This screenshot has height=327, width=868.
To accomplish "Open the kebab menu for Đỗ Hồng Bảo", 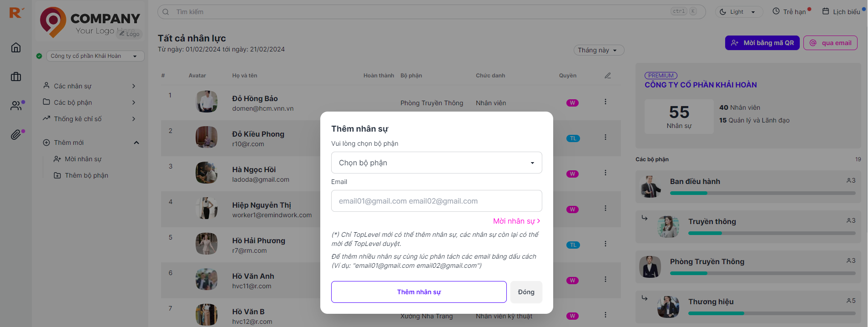I will coord(606,102).
